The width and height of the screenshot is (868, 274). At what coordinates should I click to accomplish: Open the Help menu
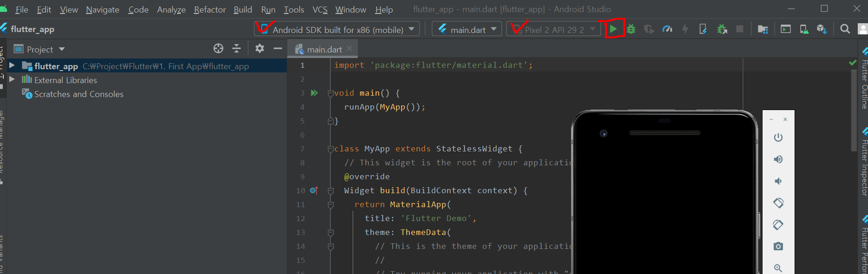click(x=384, y=9)
